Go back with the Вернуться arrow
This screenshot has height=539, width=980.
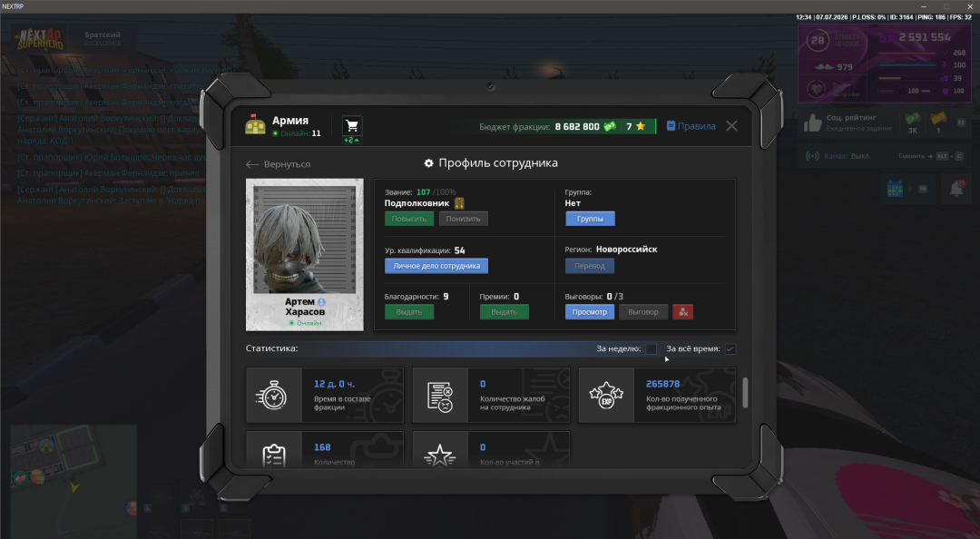tap(279, 164)
